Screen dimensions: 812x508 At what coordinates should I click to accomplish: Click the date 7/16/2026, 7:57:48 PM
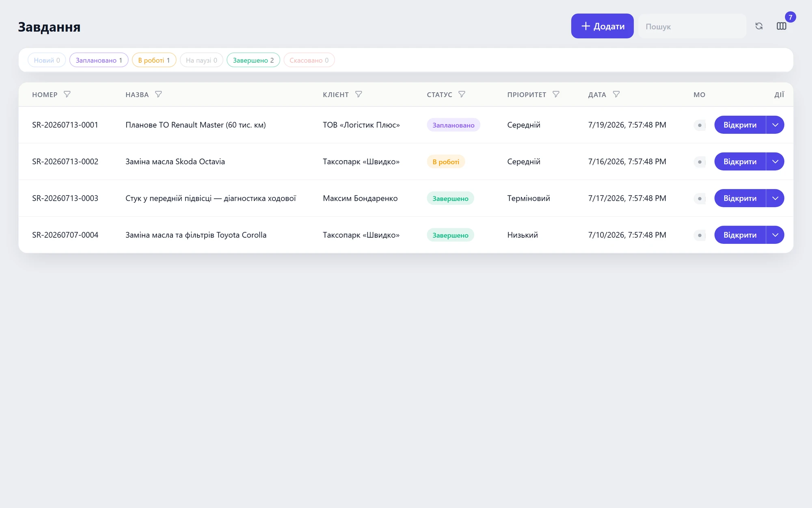click(627, 161)
